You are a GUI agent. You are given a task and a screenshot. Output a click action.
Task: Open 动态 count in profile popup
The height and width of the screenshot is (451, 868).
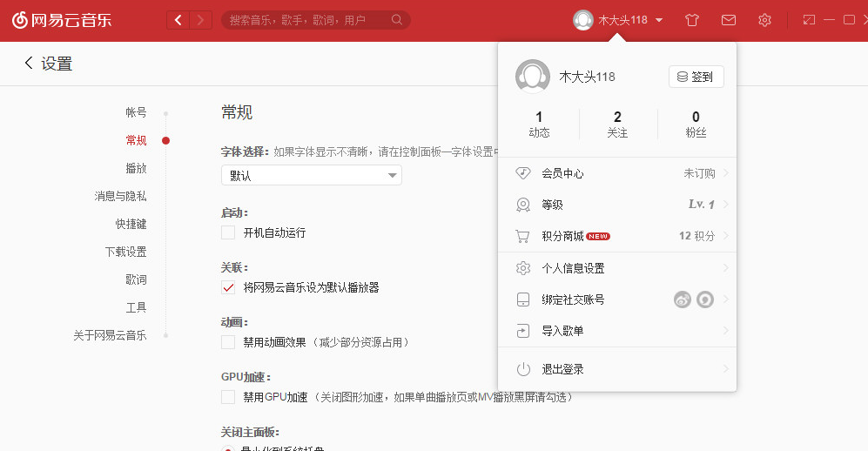(539, 124)
